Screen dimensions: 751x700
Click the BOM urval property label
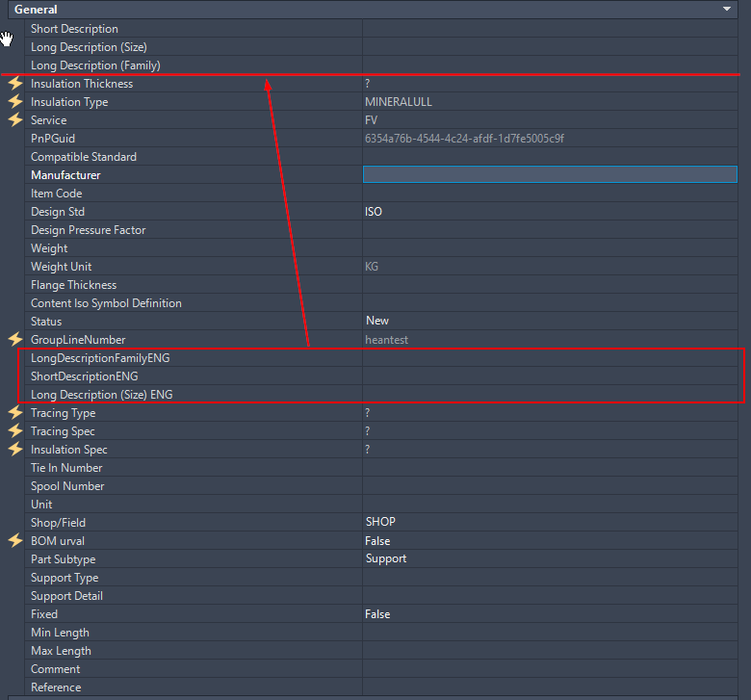click(58, 541)
